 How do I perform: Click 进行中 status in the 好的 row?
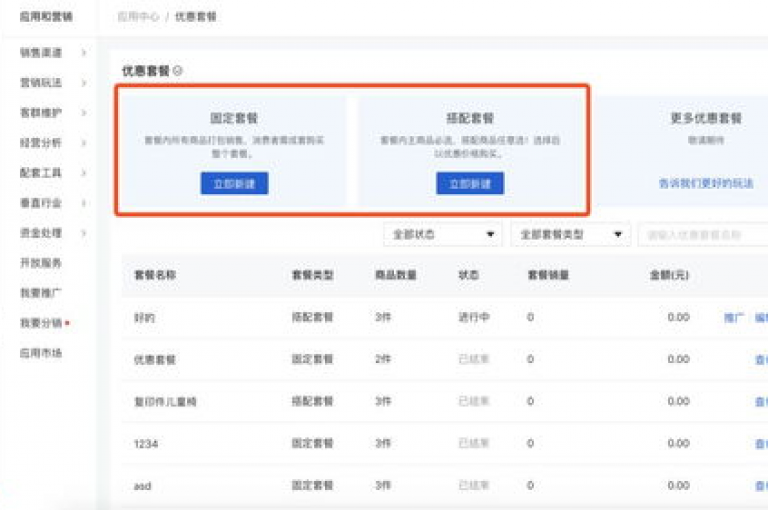474,317
